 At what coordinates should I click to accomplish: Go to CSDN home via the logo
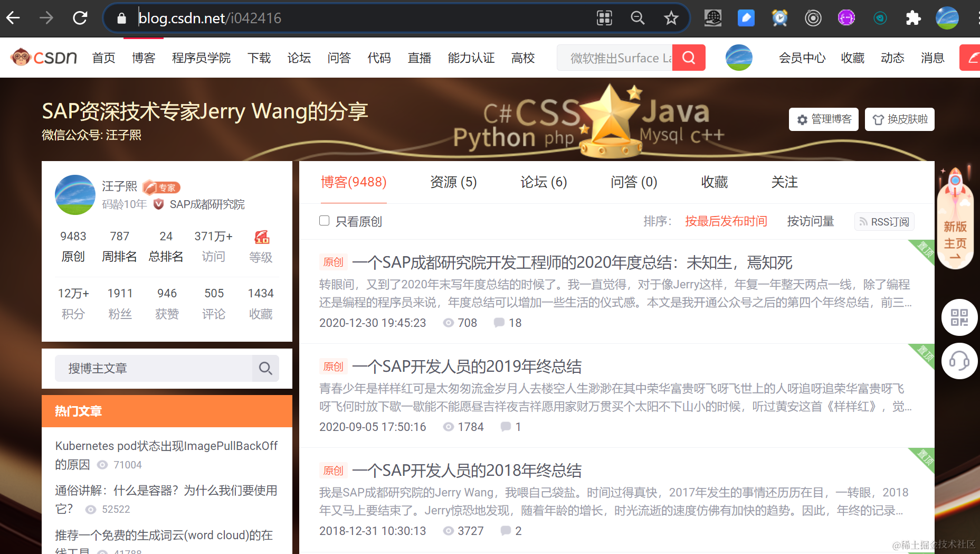tap(44, 57)
